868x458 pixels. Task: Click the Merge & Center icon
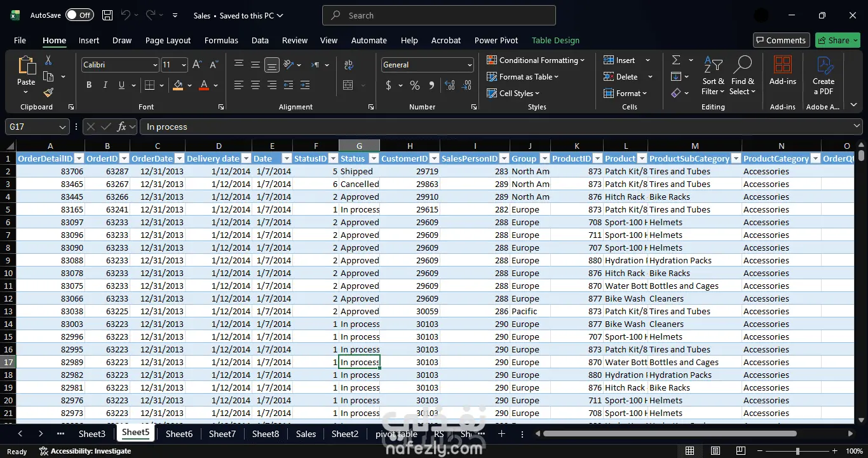point(348,85)
